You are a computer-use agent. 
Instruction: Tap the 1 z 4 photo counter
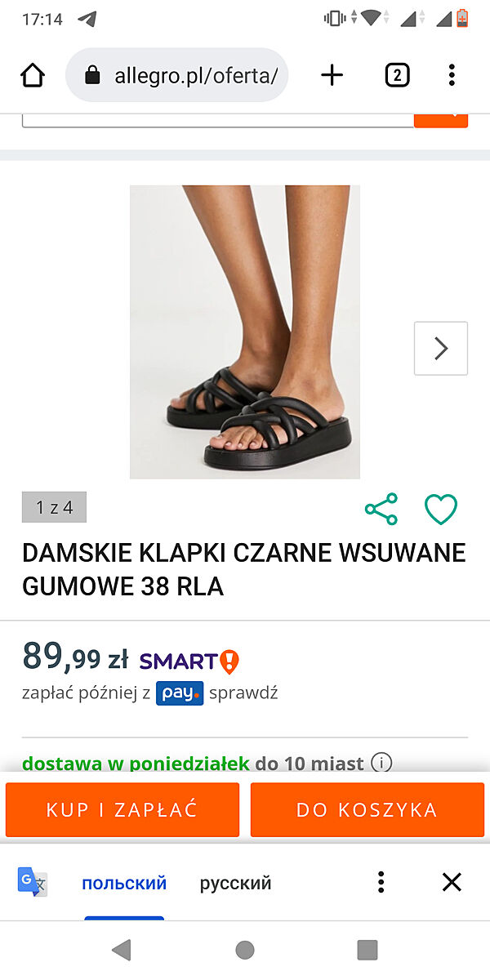click(54, 507)
